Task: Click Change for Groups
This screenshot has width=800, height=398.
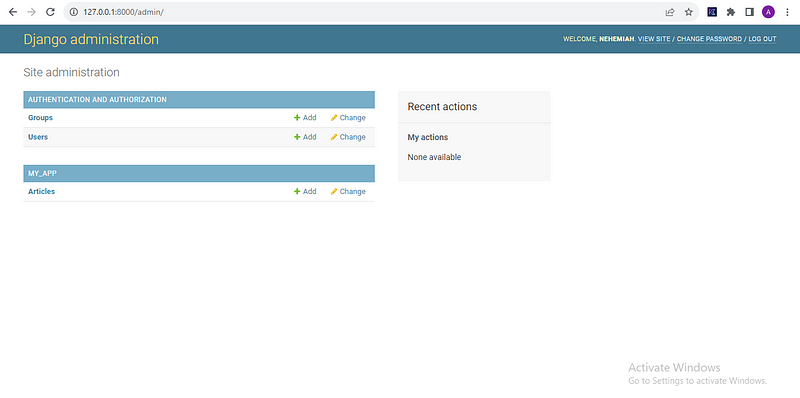Action: (348, 118)
